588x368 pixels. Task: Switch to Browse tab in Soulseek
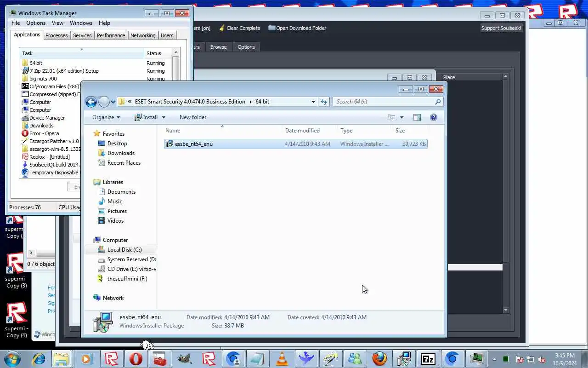click(218, 47)
